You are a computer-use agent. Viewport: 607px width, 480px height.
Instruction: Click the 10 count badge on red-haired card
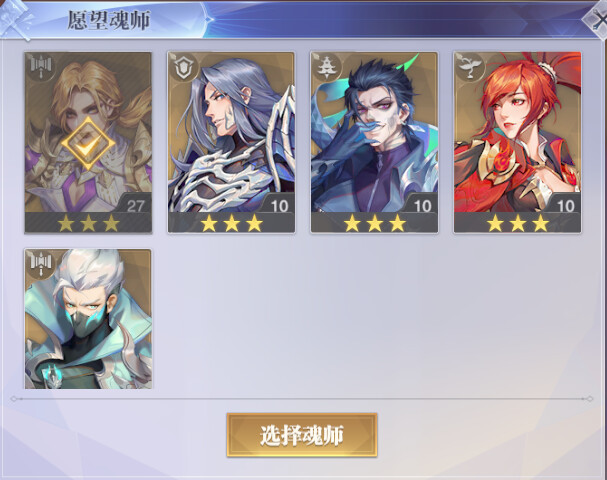[x=565, y=206]
